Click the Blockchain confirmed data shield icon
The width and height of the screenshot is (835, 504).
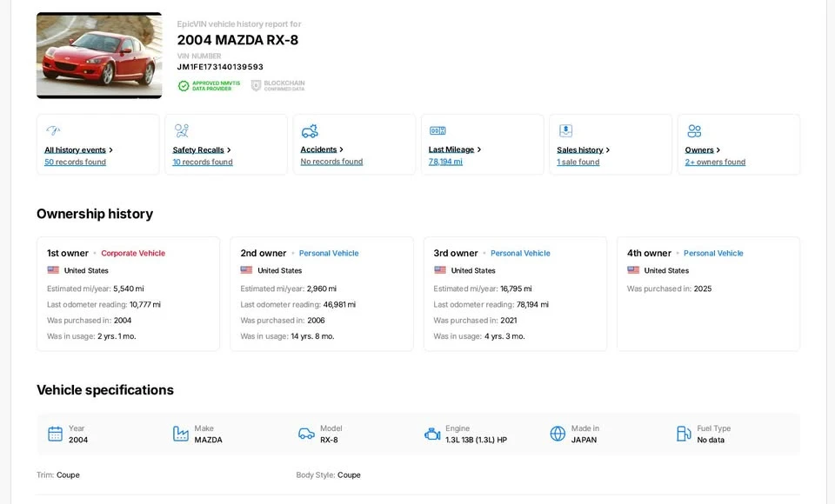pos(256,86)
